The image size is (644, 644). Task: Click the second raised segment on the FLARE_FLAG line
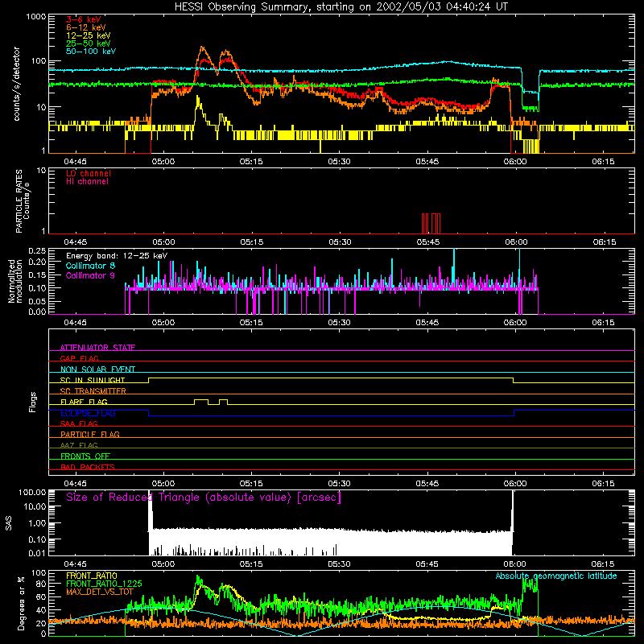click(224, 399)
